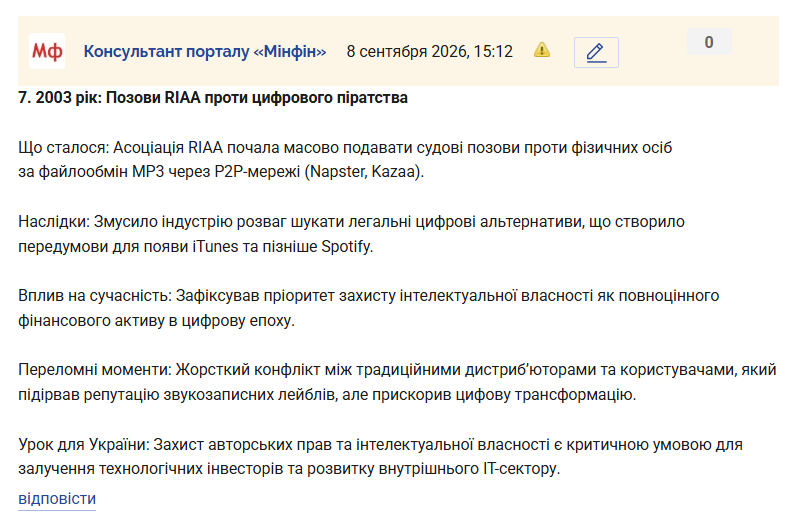Click the paragraph starting Наслідки

tap(351, 234)
